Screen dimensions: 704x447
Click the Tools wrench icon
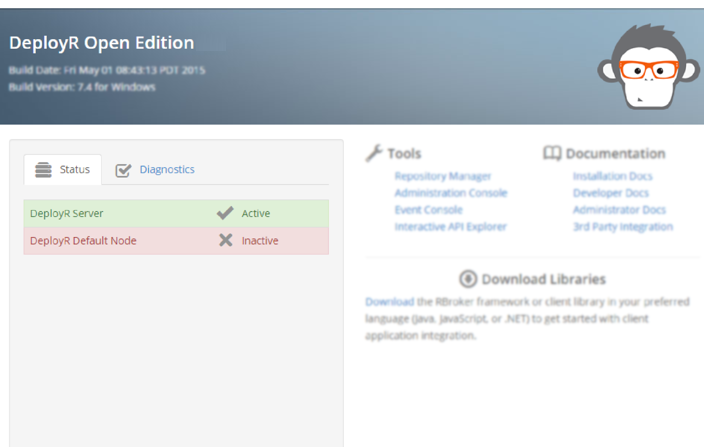click(x=374, y=153)
